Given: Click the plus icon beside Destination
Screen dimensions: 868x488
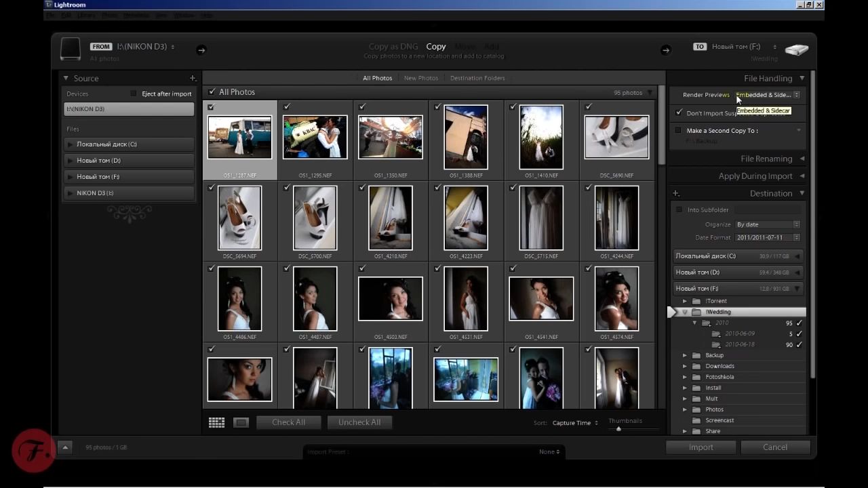Looking at the screenshot, I should tap(675, 194).
